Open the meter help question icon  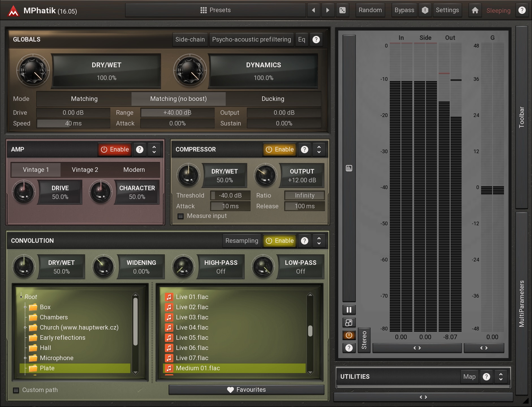tap(349, 348)
